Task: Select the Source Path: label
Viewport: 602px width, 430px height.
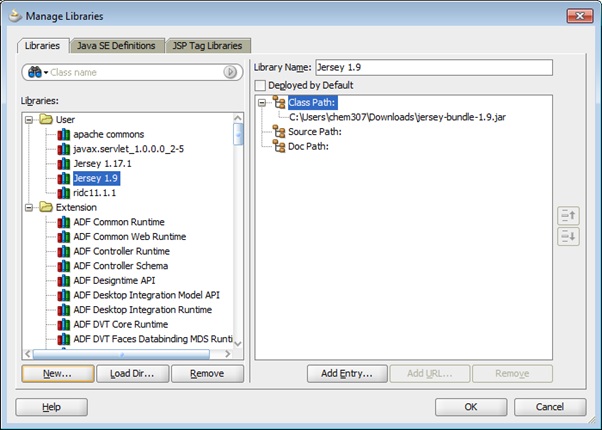Action: pyautogui.click(x=315, y=132)
